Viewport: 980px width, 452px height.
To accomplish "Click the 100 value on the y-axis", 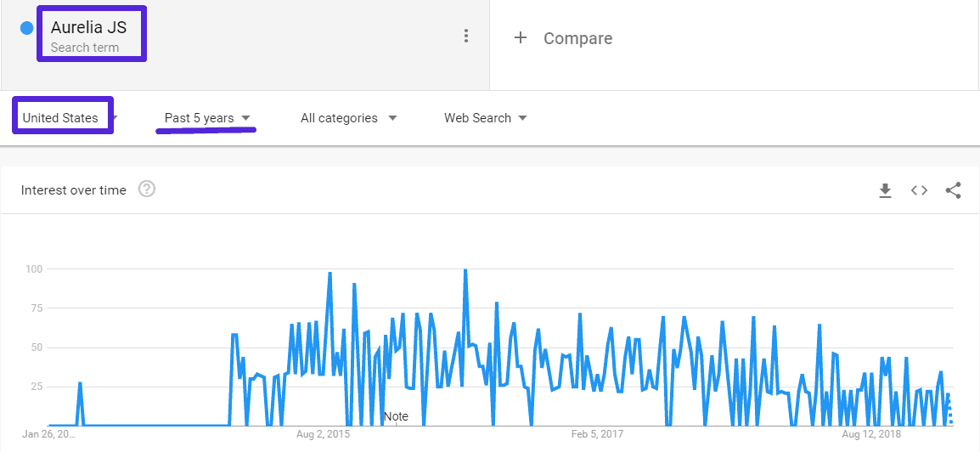I will pyautogui.click(x=33, y=269).
